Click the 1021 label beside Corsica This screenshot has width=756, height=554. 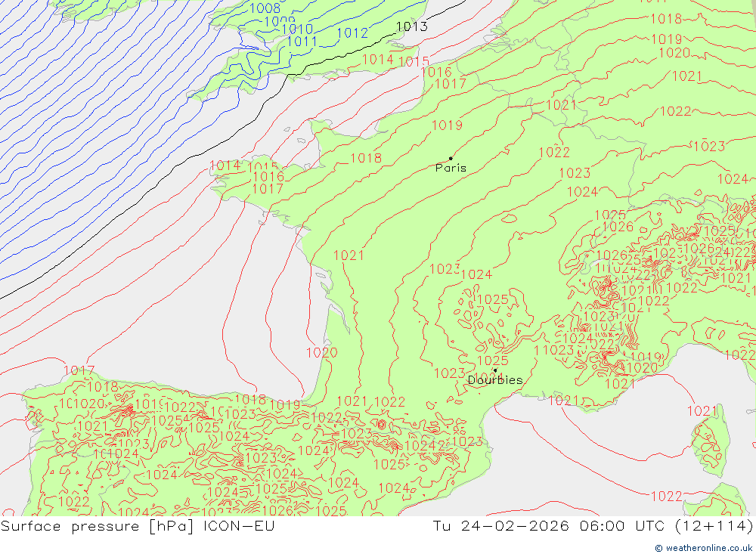click(702, 411)
